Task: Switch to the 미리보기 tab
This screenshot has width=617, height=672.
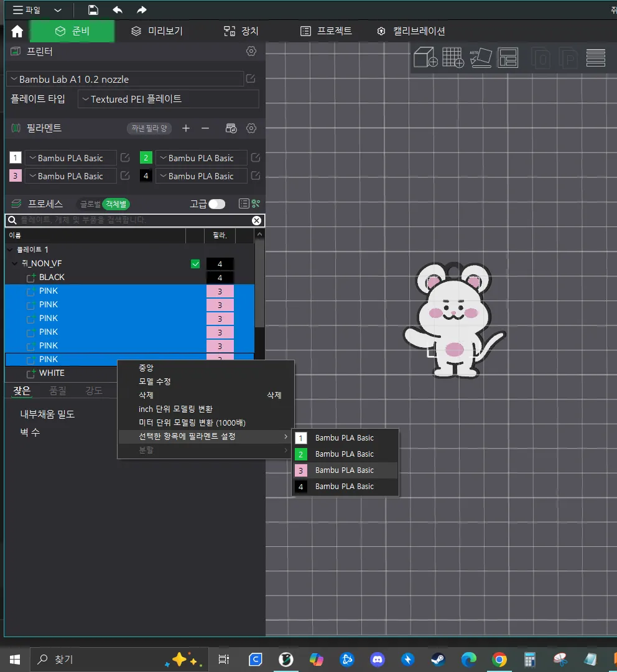Action: click(x=157, y=31)
